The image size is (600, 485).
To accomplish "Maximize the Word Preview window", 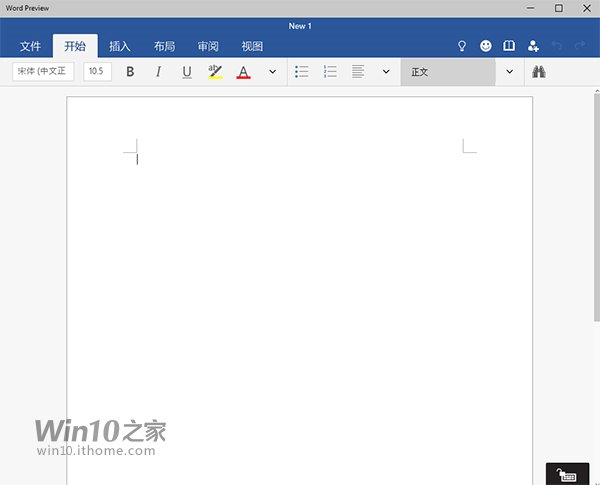I will 559,8.
